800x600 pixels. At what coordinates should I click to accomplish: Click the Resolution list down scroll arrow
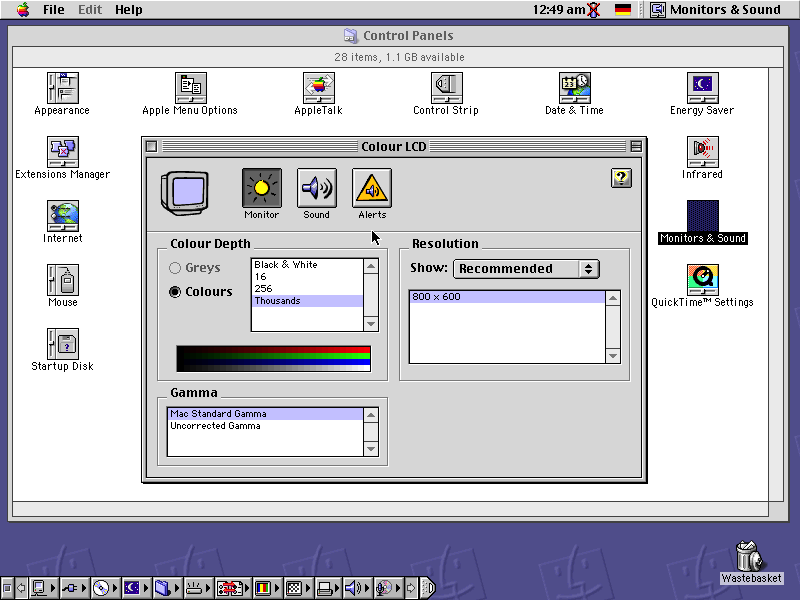pos(613,356)
